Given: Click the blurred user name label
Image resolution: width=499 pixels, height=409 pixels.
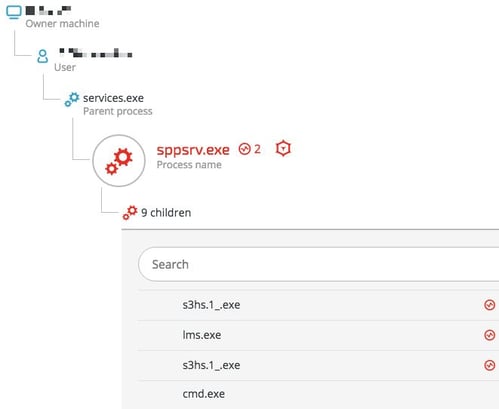Looking at the screenshot, I should [96, 53].
